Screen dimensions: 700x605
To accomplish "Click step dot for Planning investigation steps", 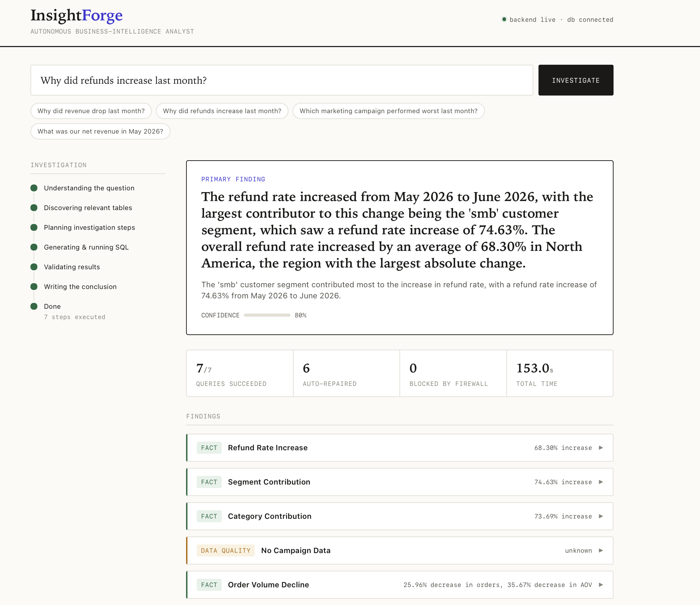I will 34,227.
